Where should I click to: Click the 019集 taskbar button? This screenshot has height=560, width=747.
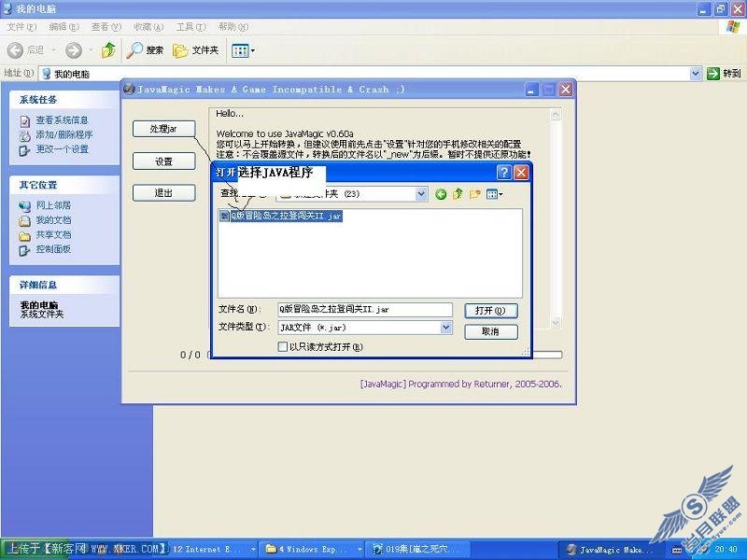pyautogui.click(x=416, y=550)
